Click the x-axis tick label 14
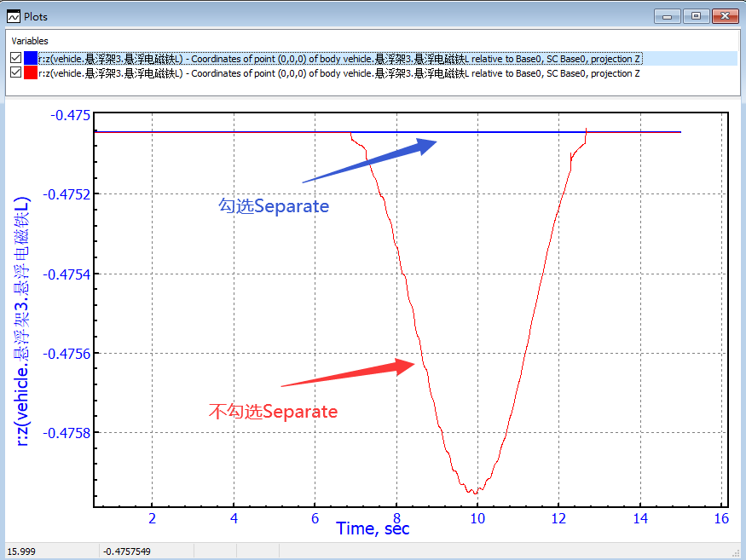Image resolution: width=746 pixels, height=560 pixels. click(x=640, y=518)
